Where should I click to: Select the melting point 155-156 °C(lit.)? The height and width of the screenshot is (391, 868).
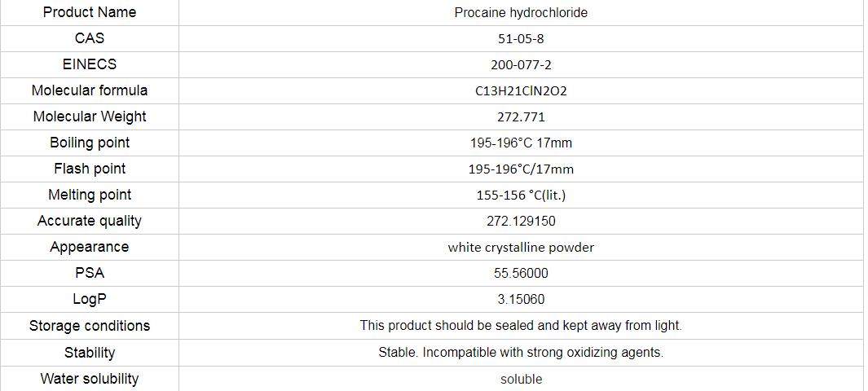(x=521, y=195)
